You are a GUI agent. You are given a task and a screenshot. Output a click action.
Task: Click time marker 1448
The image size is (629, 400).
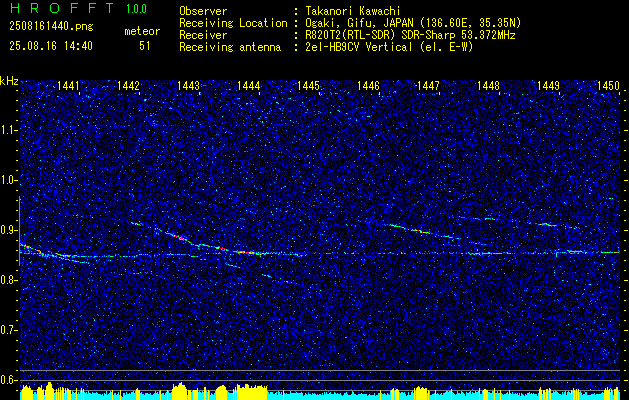pyautogui.click(x=489, y=85)
